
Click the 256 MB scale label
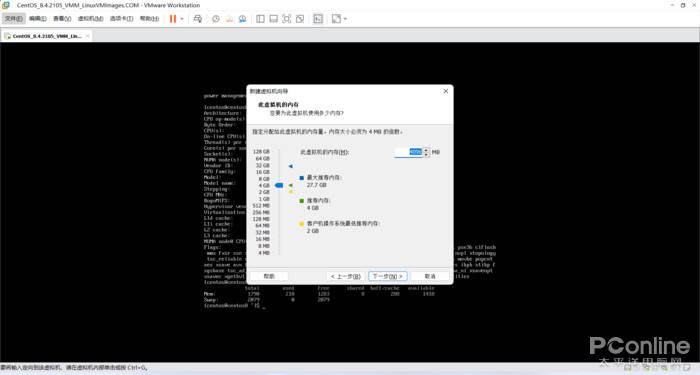[x=261, y=212]
